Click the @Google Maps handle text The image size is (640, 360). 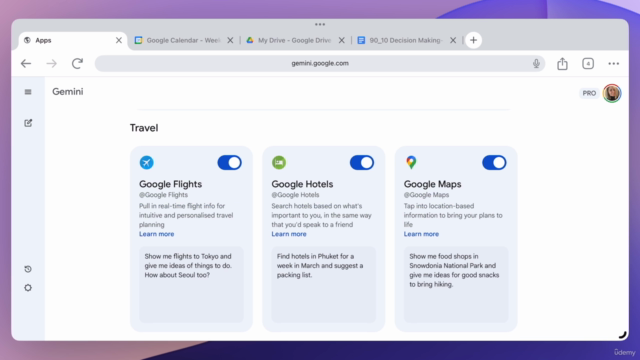pyautogui.click(x=426, y=195)
